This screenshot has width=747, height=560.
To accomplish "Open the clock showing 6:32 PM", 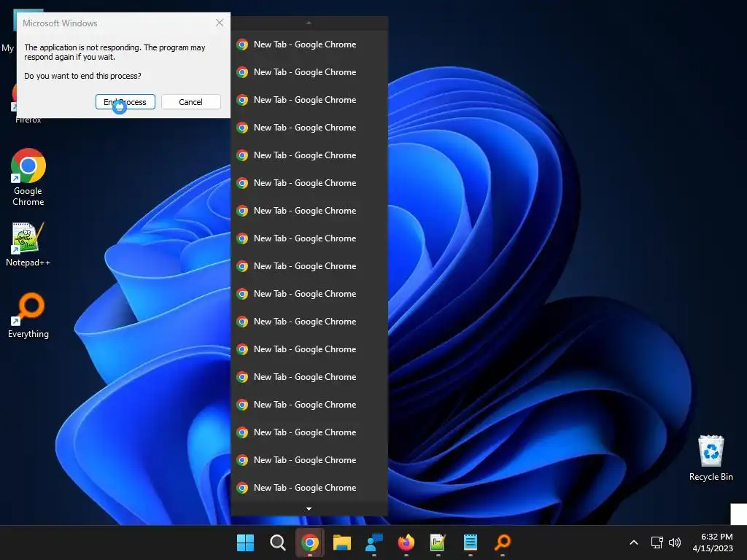I will pyautogui.click(x=713, y=542).
